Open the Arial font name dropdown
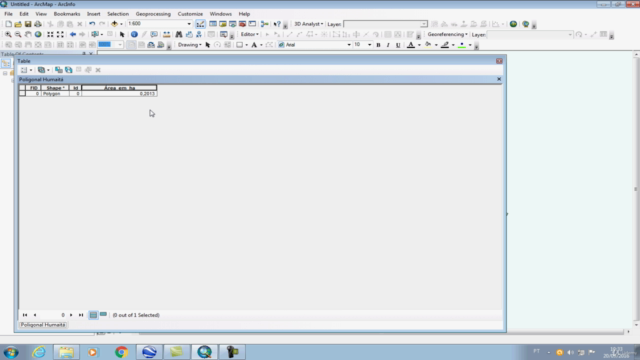 point(349,45)
